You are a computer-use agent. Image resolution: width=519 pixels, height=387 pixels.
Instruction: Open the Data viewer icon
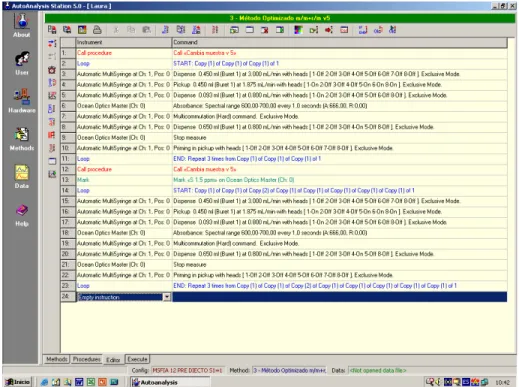22,177
